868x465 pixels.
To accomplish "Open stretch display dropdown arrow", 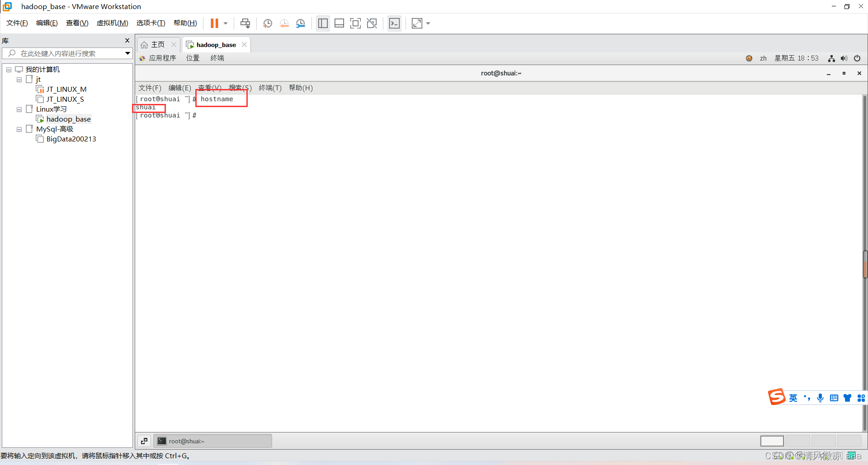I will point(428,23).
